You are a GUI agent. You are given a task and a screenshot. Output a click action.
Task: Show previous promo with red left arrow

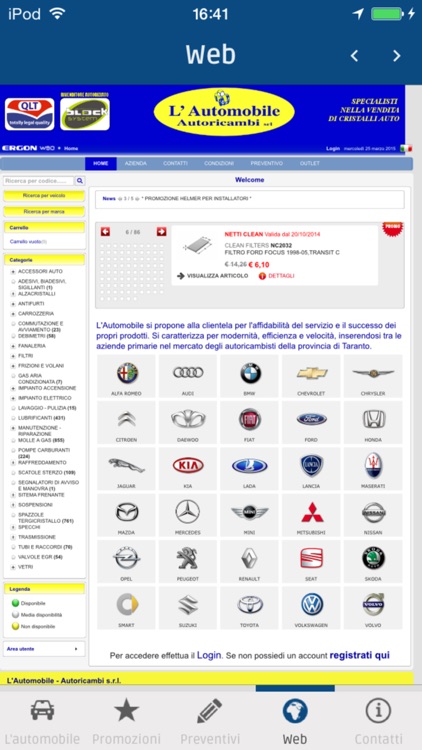click(x=105, y=232)
